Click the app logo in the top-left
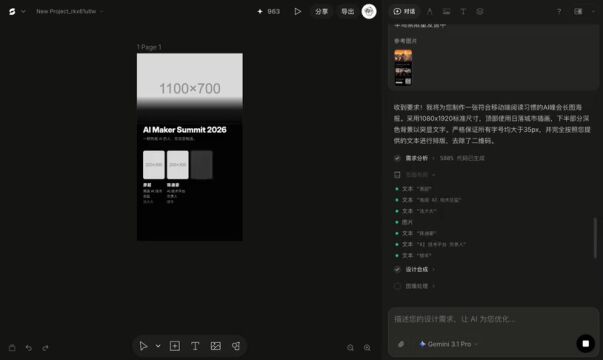 point(12,12)
